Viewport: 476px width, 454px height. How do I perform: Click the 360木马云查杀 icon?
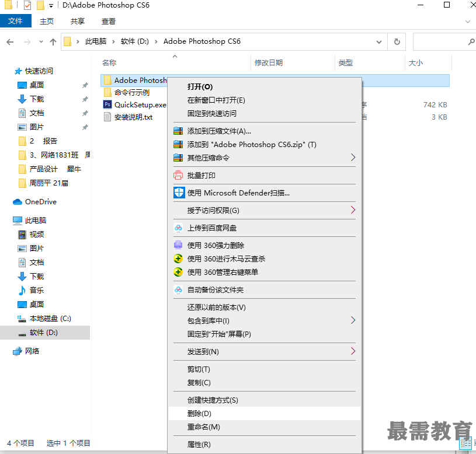pos(178,259)
